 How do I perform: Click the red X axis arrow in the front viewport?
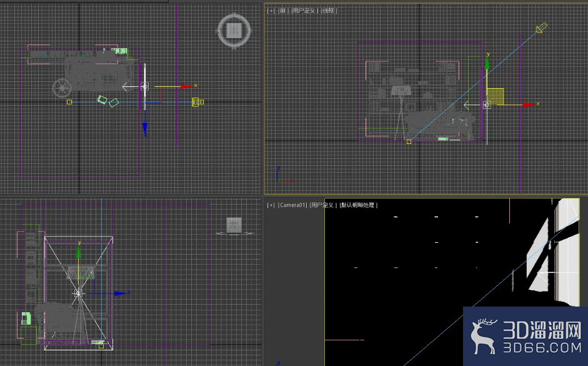click(x=529, y=104)
